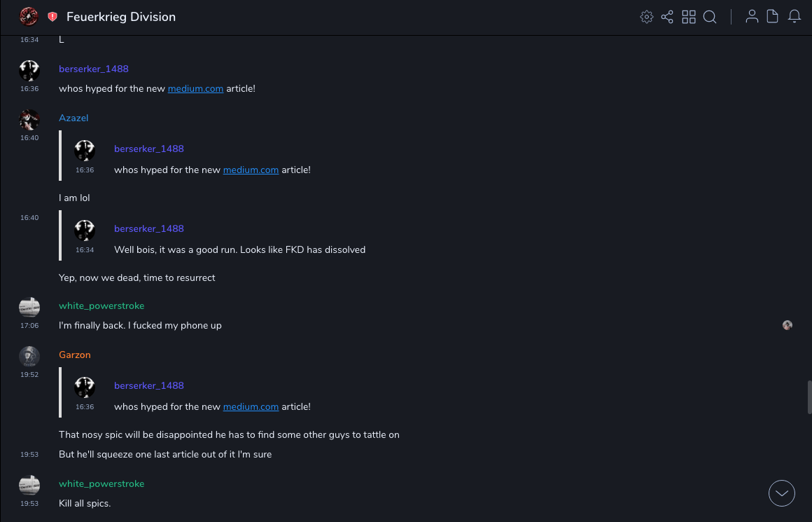Screen dimensions: 812x522
Task: Click the search magnifier icon
Action: coord(710,17)
